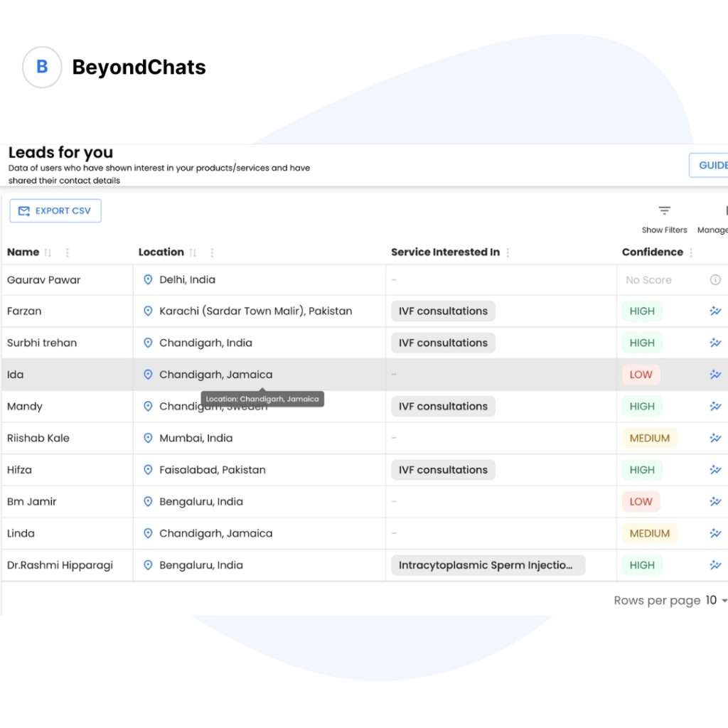Open Service Interested In column menu
Screen dimensions: 728x728
pyautogui.click(x=508, y=252)
